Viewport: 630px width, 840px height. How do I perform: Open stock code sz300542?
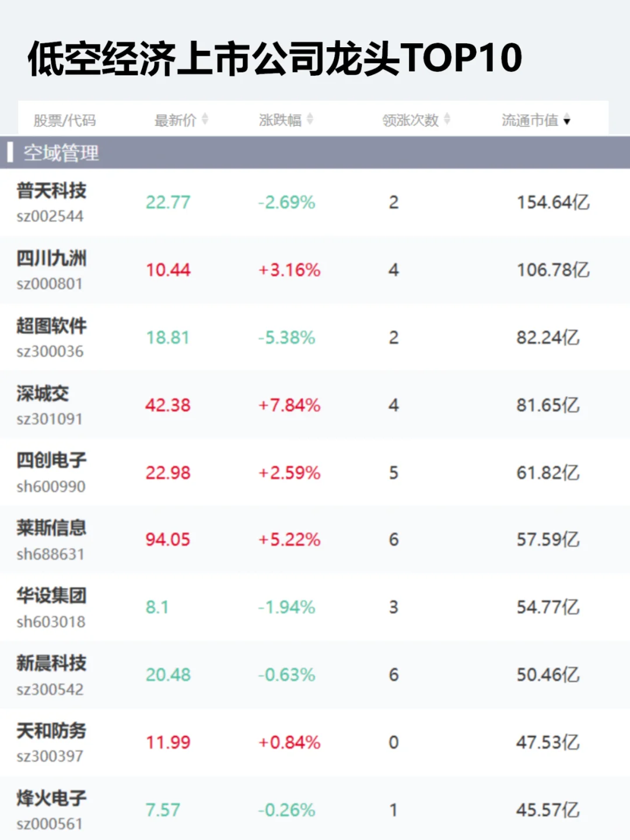(x=50, y=690)
